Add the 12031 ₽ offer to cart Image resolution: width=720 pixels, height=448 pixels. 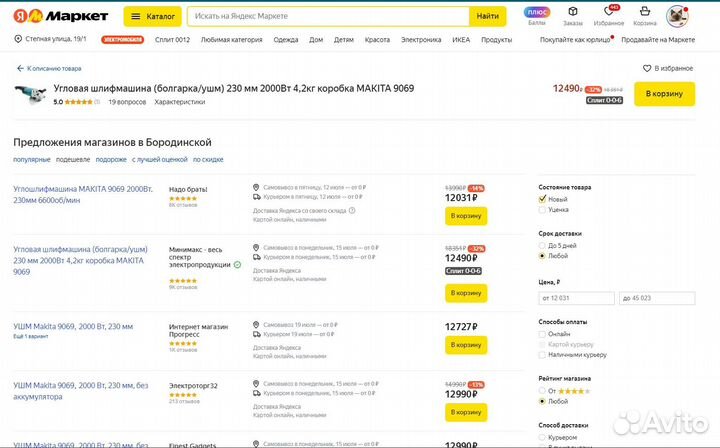click(466, 216)
